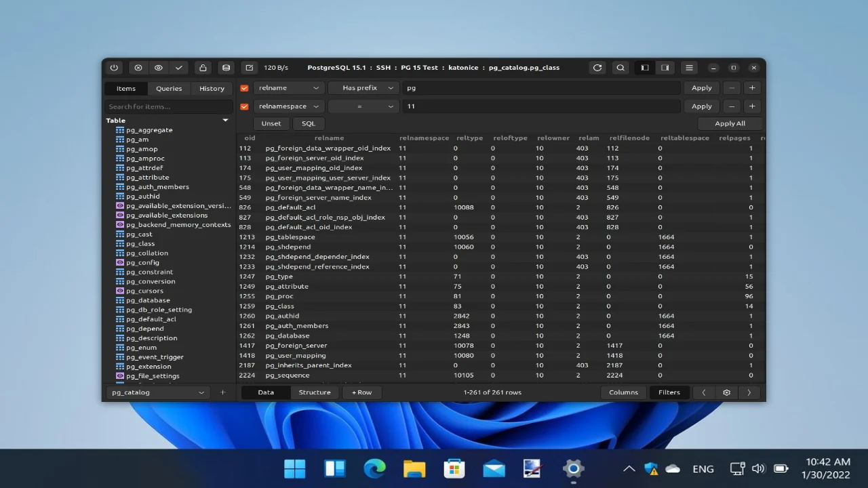
Task: Click the power disconnect icon in toolbar
Action: pyautogui.click(x=114, y=68)
